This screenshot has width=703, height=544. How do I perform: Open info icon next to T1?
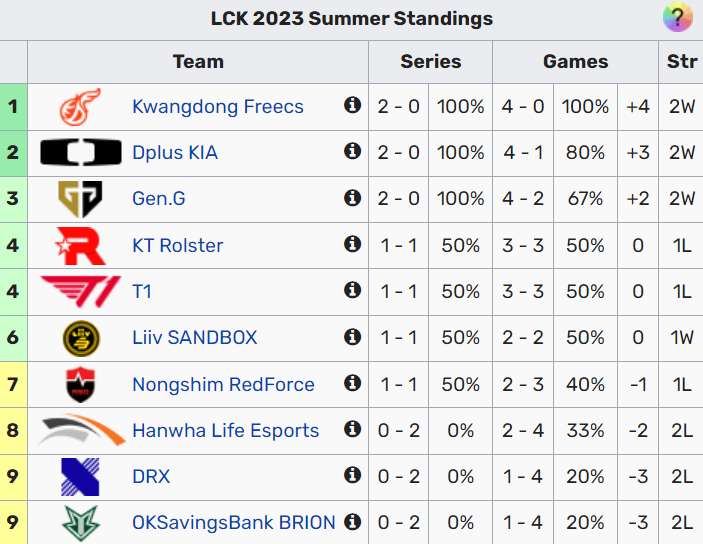[x=352, y=290]
